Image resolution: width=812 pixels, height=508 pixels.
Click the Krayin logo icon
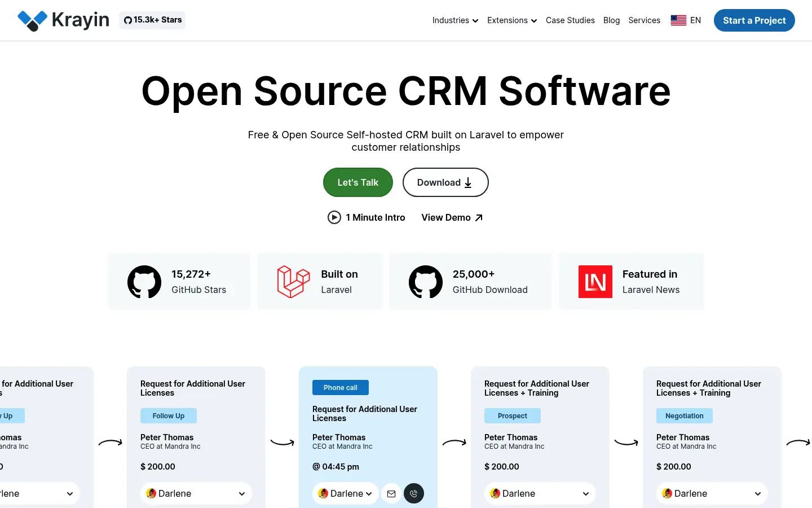click(32, 20)
